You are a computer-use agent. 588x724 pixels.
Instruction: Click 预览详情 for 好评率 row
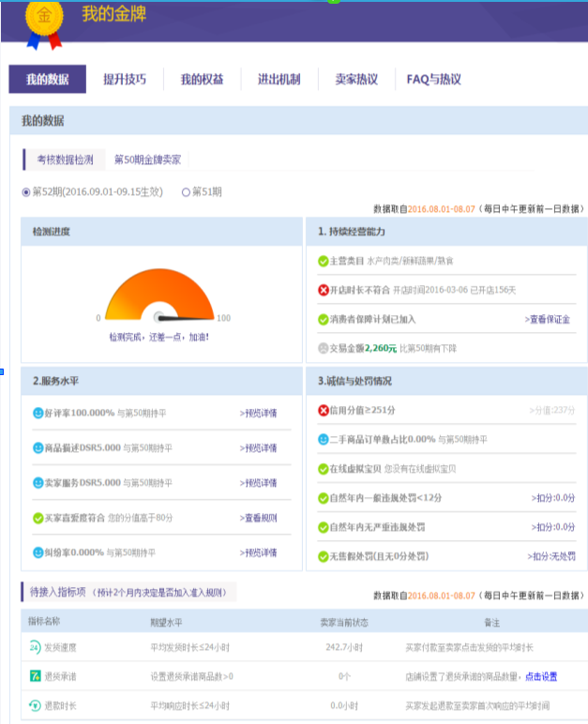[x=258, y=413]
